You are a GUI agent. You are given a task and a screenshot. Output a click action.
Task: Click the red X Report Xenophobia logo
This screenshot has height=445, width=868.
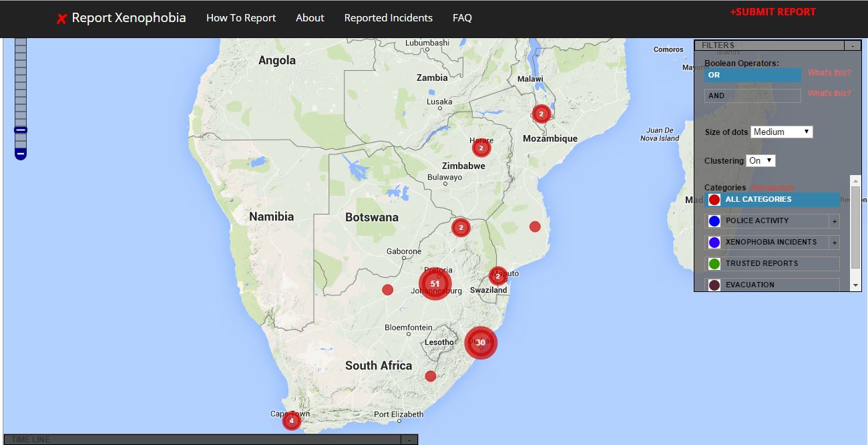coord(61,19)
